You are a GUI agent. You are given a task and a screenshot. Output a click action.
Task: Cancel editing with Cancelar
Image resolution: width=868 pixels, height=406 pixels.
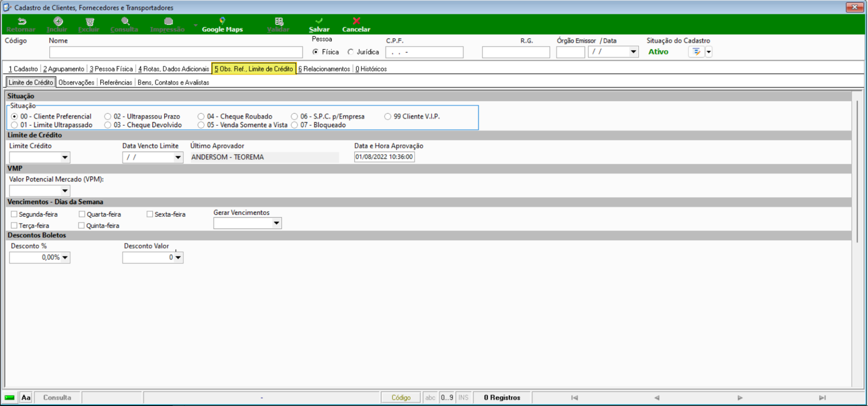point(356,25)
